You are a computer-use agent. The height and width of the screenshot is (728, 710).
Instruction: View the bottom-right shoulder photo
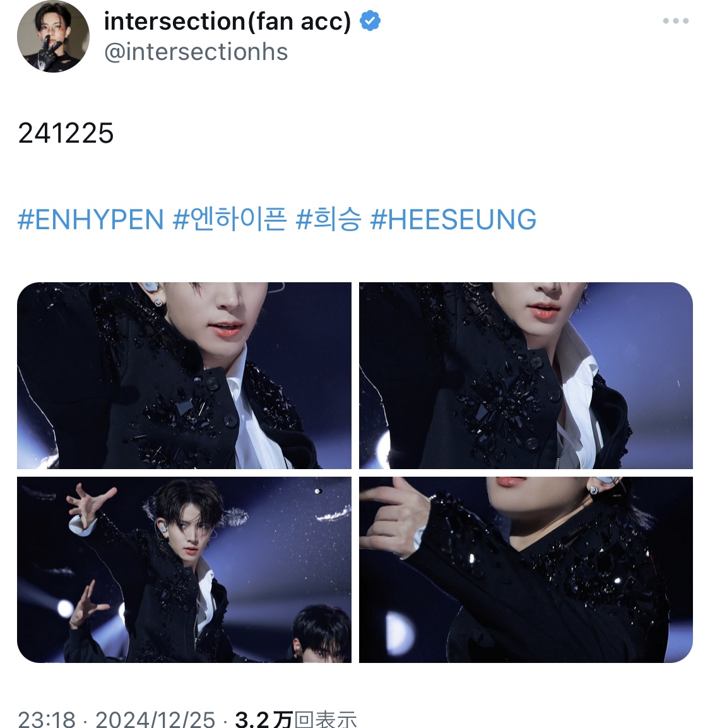point(526,570)
